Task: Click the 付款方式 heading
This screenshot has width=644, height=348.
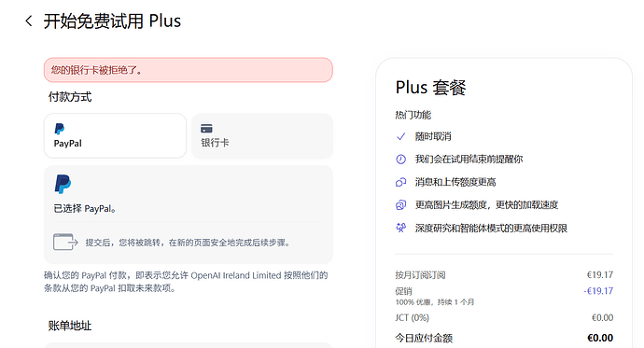Action: (x=70, y=97)
